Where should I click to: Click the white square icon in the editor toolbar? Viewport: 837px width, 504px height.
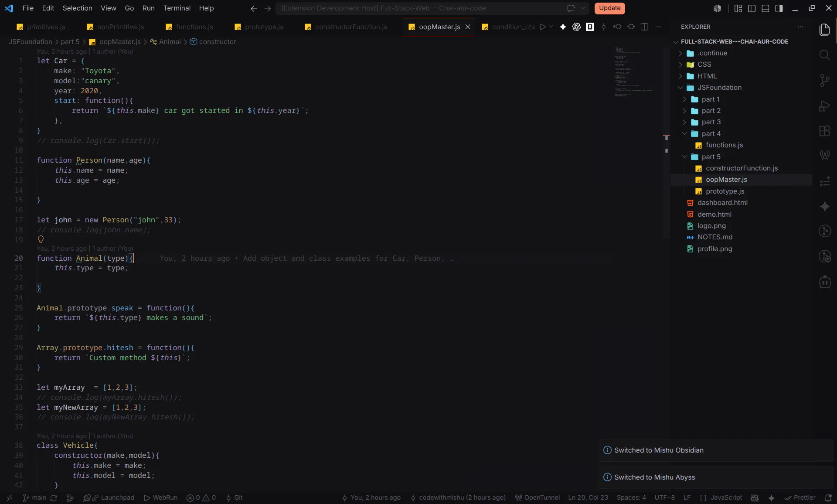pyautogui.click(x=590, y=27)
